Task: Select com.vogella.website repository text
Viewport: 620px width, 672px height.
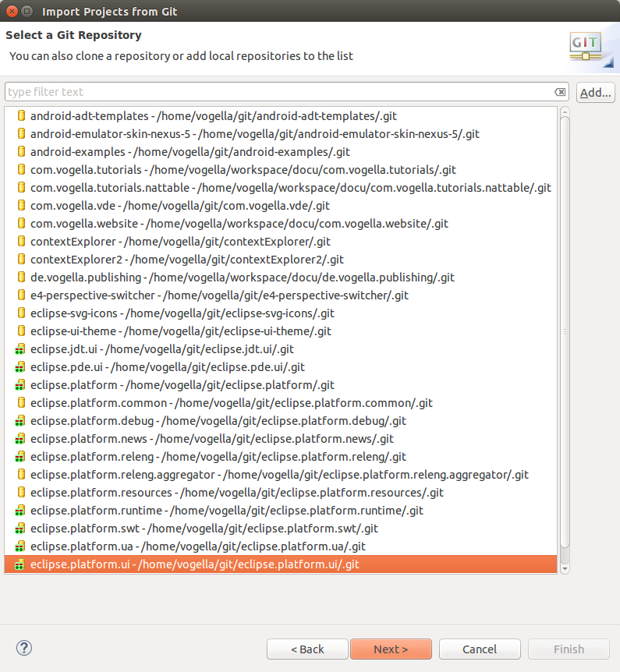Action: coord(239,224)
